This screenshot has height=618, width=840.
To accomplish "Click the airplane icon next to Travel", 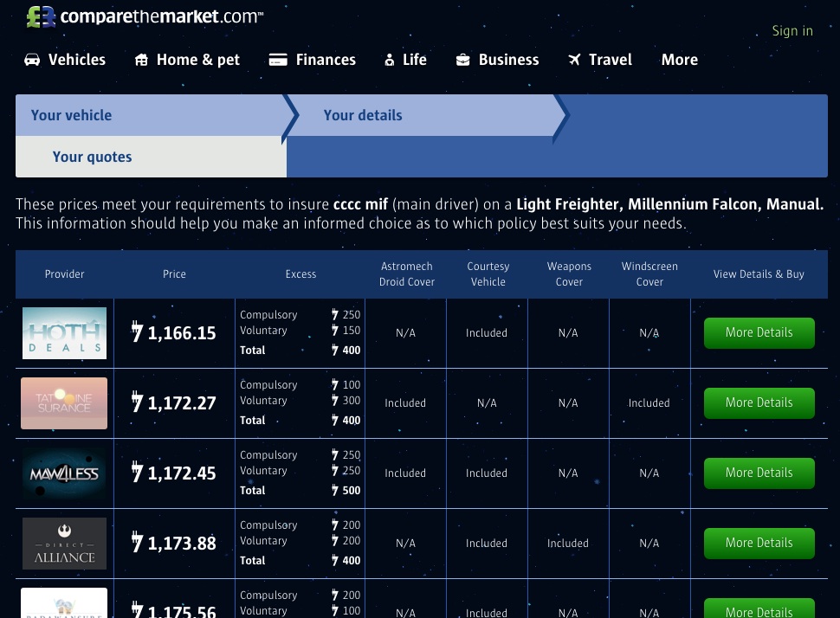I will click(x=575, y=60).
